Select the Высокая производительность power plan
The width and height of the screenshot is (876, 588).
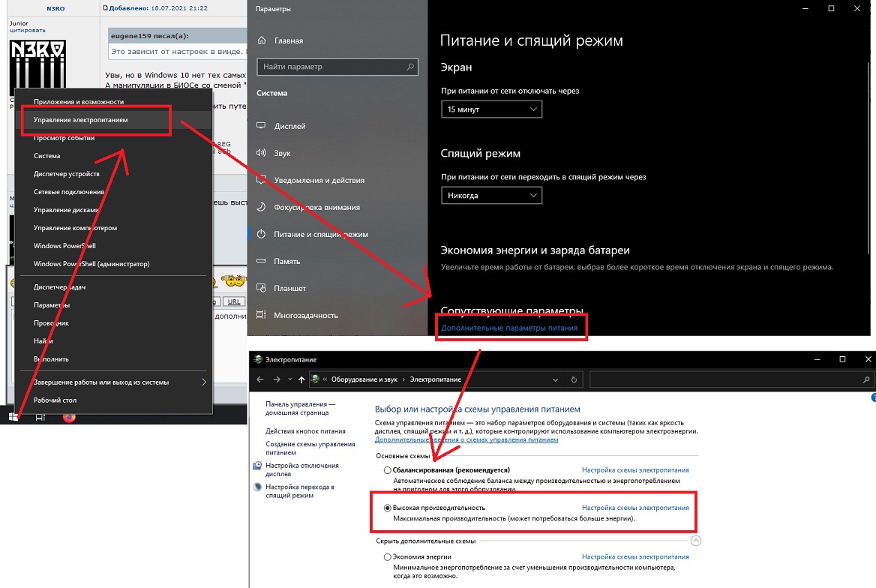click(387, 508)
